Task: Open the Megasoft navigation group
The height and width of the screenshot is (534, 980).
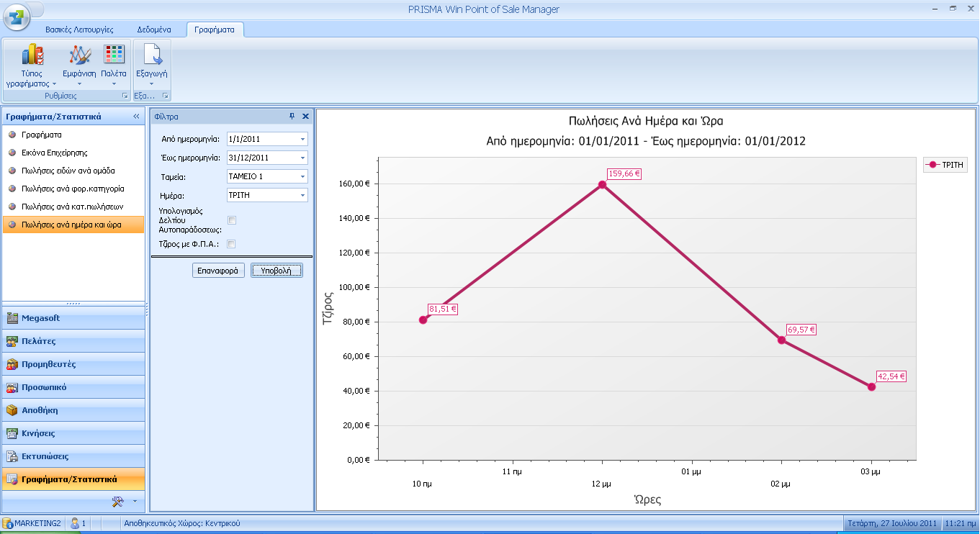Action: 73,318
